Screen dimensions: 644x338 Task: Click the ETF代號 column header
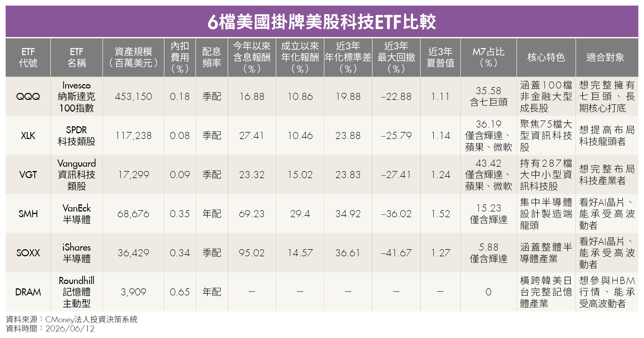pyautogui.click(x=28, y=57)
